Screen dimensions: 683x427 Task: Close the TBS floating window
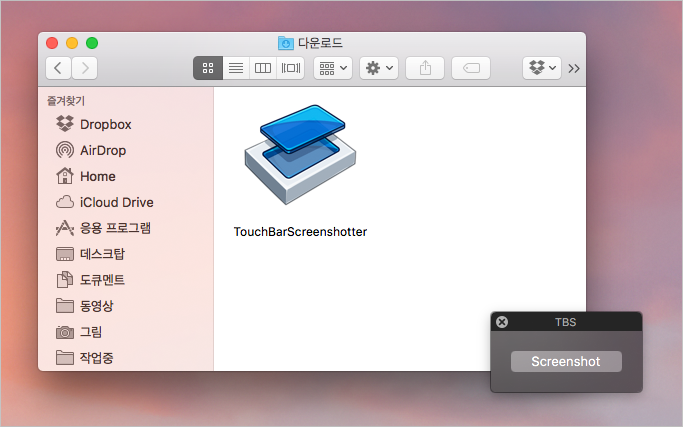click(x=502, y=322)
